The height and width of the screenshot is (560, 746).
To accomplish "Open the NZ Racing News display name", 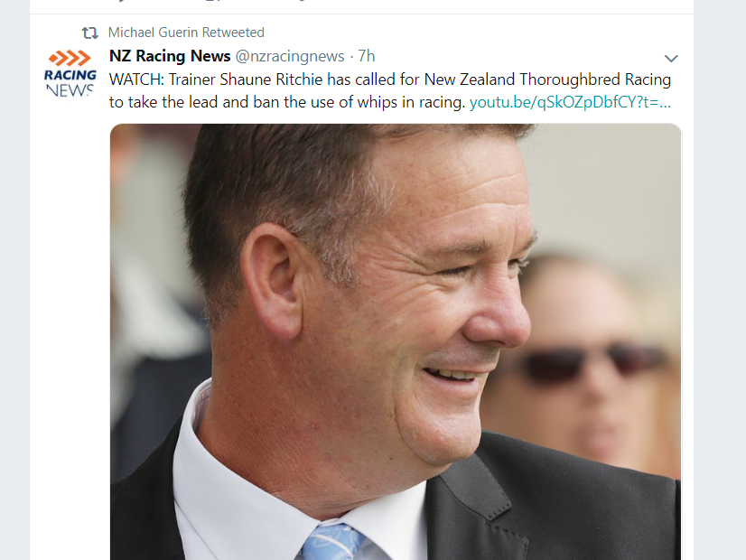I will click(x=170, y=56).
